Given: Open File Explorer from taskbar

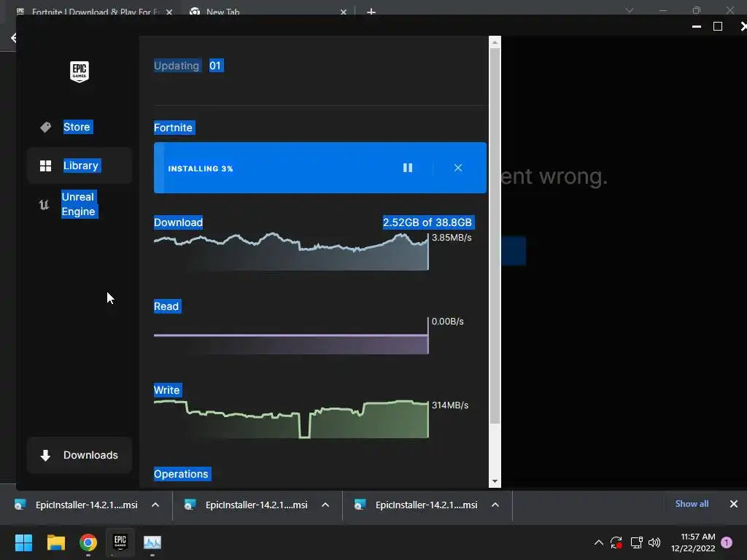Looking at the screenshot, I should click(55, 542).
